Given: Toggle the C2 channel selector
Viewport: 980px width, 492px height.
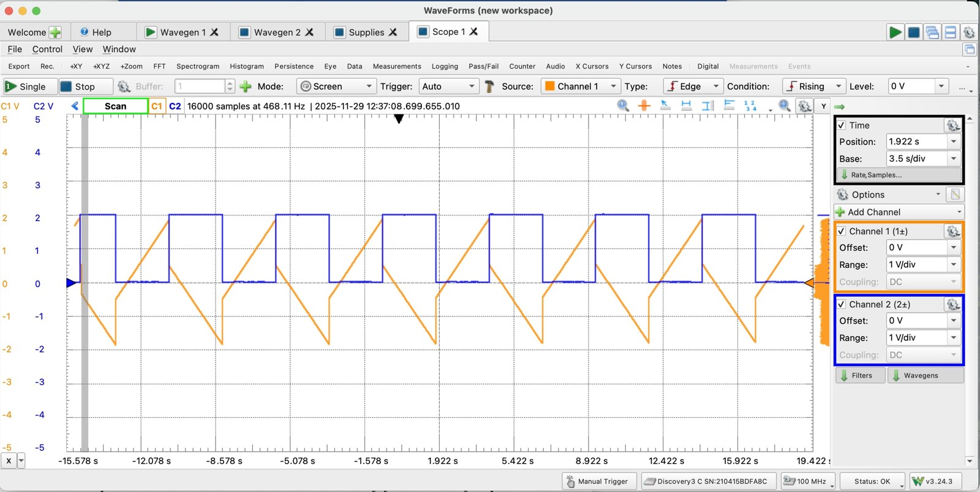Looking at the screenshot, I should tap(175, 106).
